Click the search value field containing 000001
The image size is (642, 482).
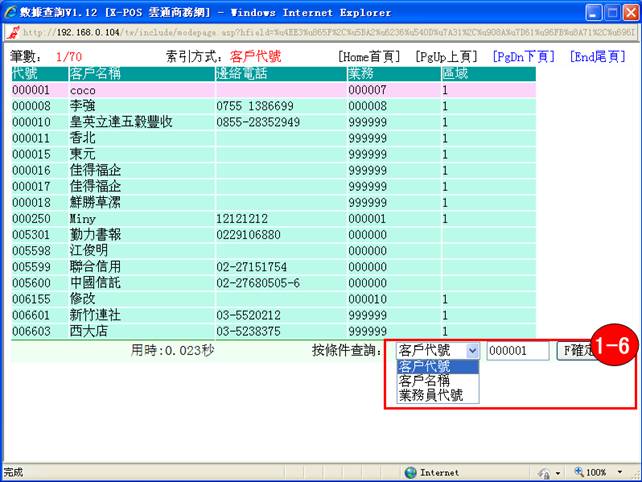point(517,351)
